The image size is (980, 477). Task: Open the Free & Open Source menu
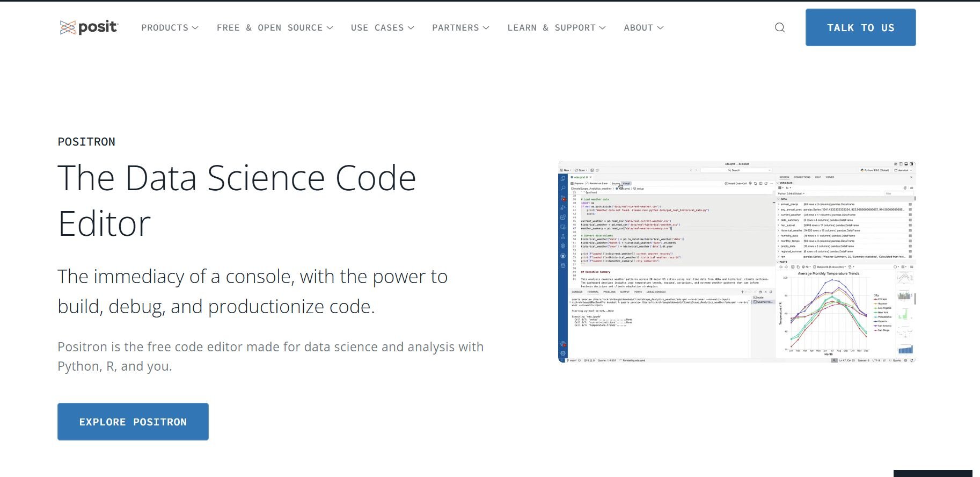coord(274,28)
